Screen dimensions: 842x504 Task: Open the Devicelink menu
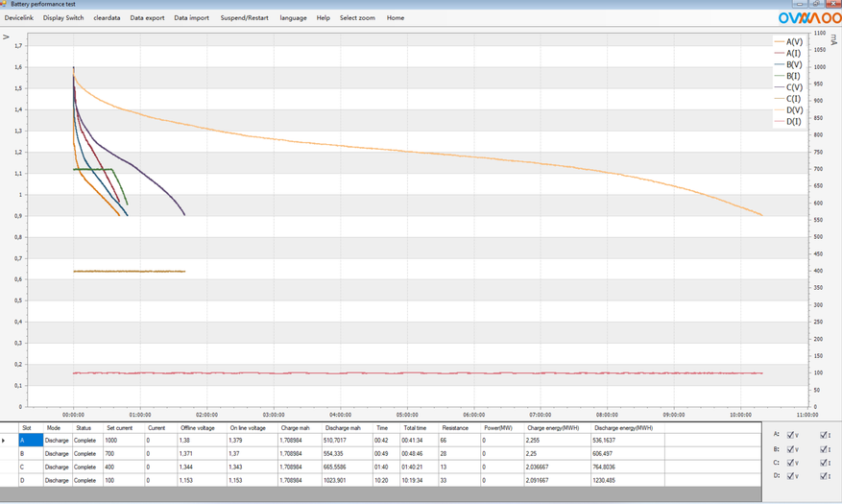point(19,17)
